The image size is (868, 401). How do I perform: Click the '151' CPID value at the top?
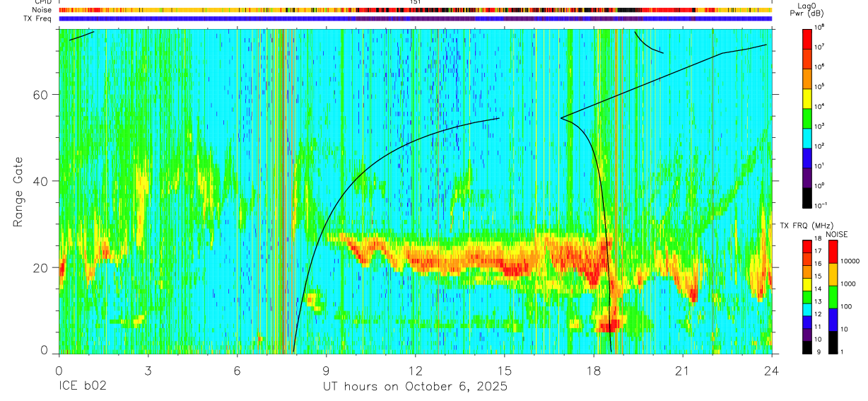(415, 2)
